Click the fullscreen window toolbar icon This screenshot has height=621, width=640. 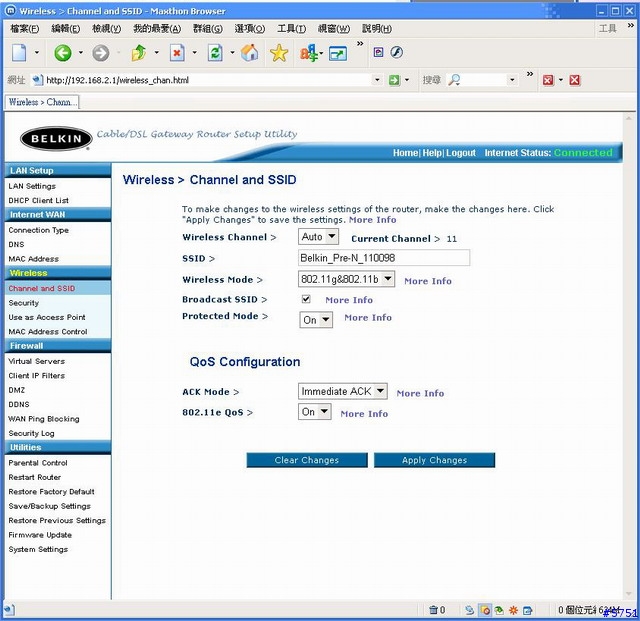pos(338,53)
